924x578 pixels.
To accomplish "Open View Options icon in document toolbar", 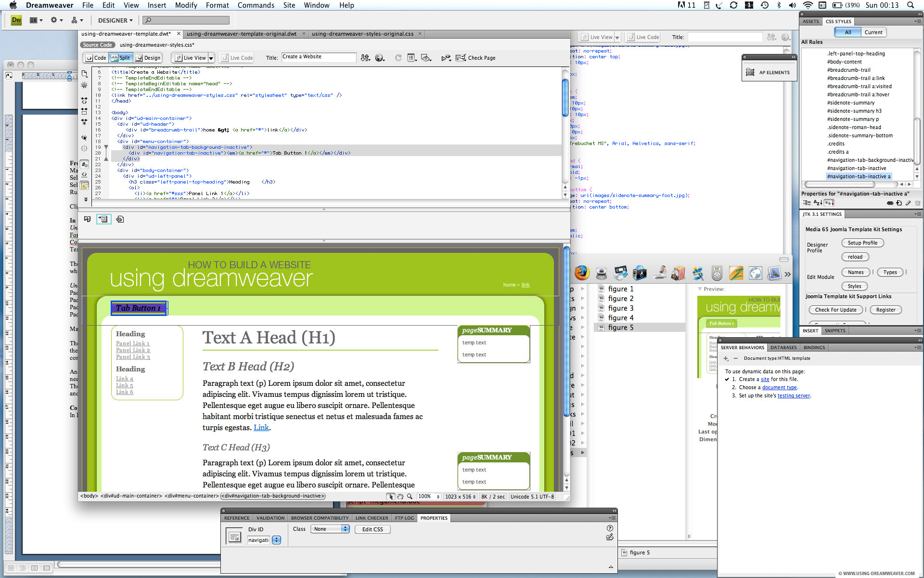I will (x=412, y=58).
